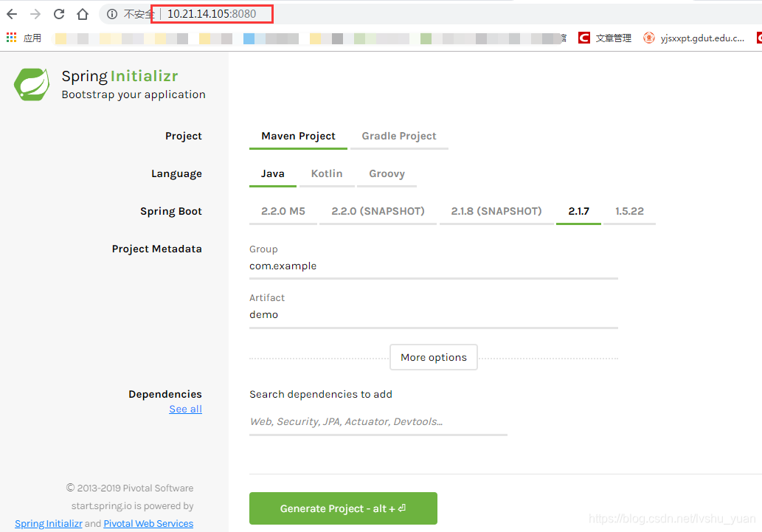Click the browser back arrow

12,14
